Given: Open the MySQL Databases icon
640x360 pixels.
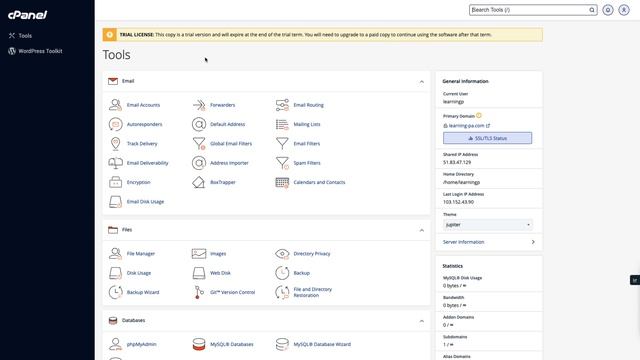Looking at the screenshot, I should pos(199,344).
